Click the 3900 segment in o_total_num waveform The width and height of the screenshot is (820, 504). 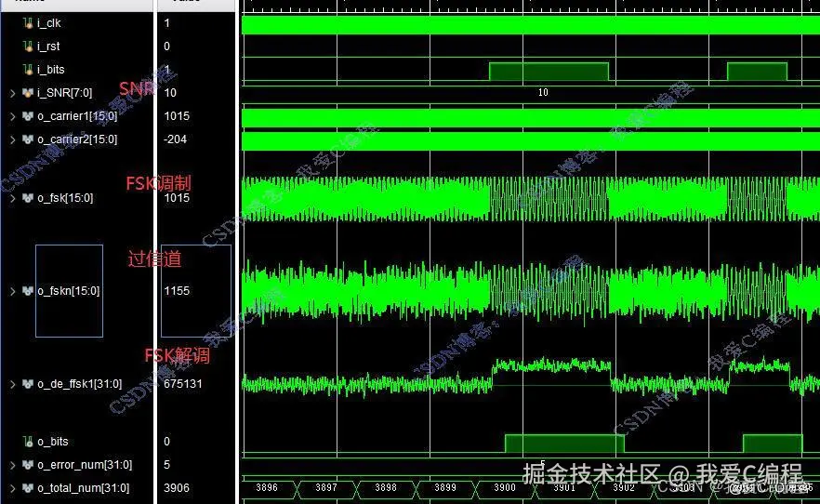tap(505, 488)
